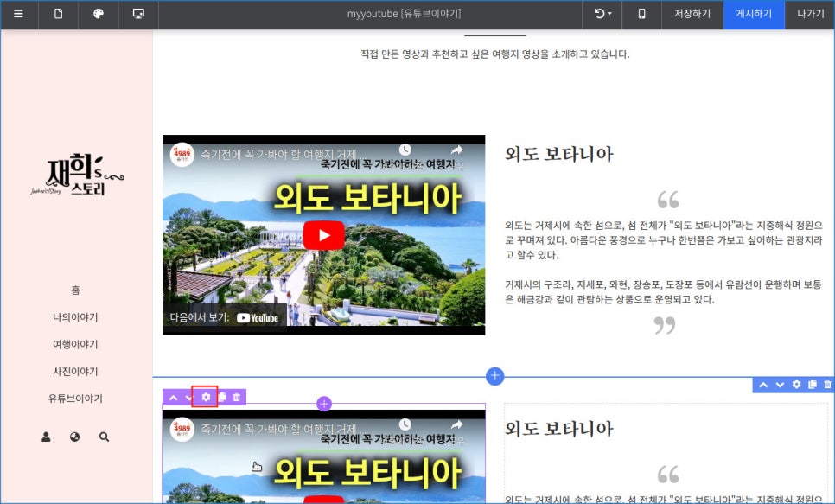Duplicate the purple video element
835x504 pixels.
[222, 397]
